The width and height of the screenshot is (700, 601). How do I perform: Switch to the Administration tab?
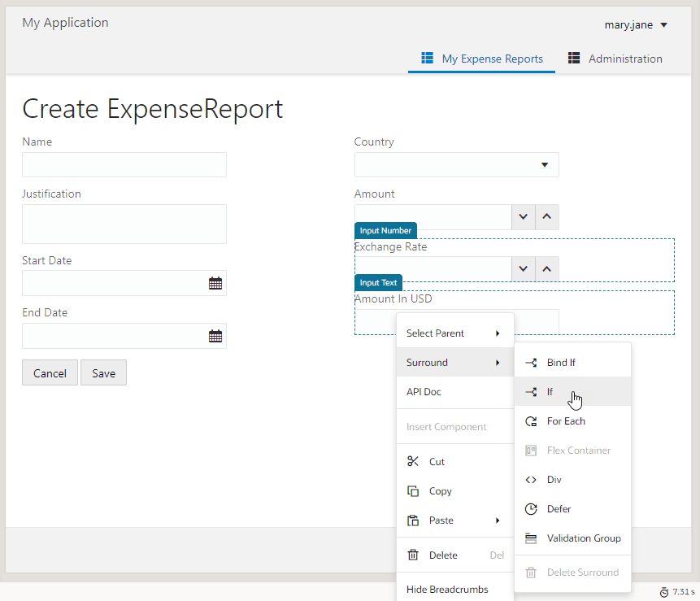tap(615, 59)
